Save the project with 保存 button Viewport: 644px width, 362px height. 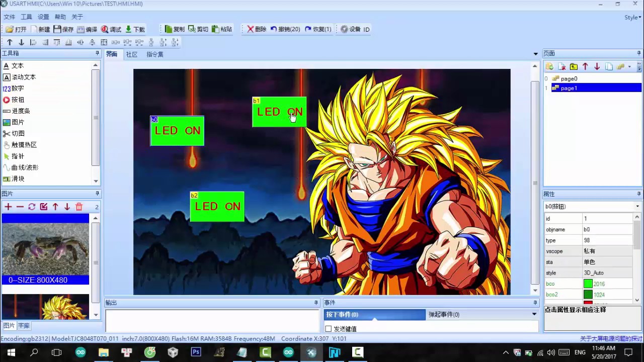coord(63,29)
